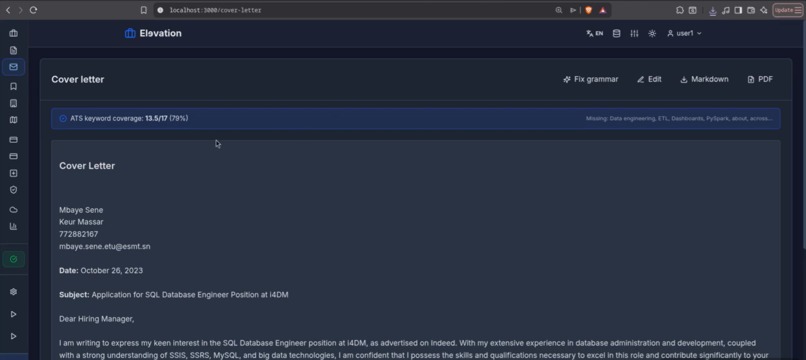Open the Leo AI sparkle icon
This screenshot has height=360, width=806.
[764, 10]
